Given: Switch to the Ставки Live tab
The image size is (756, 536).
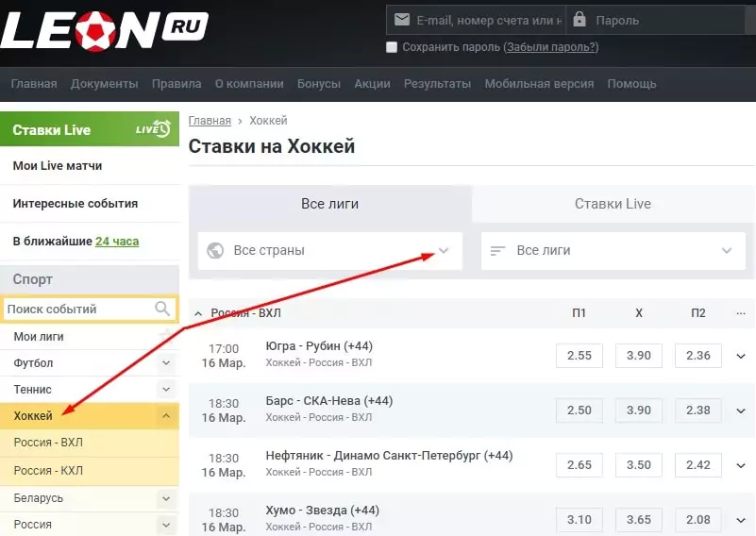Looking at the screenshot, I should point(613,204).
